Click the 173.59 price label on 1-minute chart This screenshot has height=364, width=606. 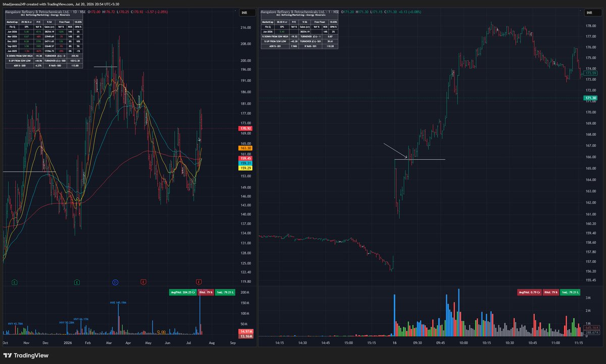click(591, 73)
